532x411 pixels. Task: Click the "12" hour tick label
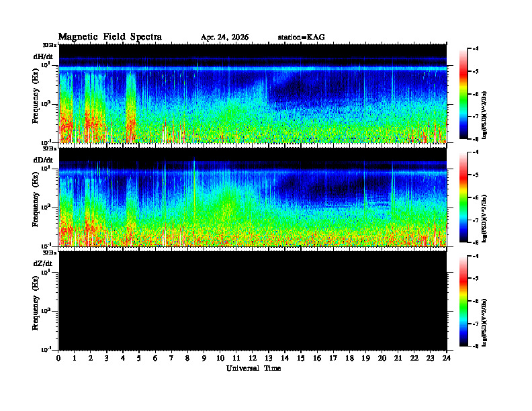pyautogui.click(x=253, y=359)
